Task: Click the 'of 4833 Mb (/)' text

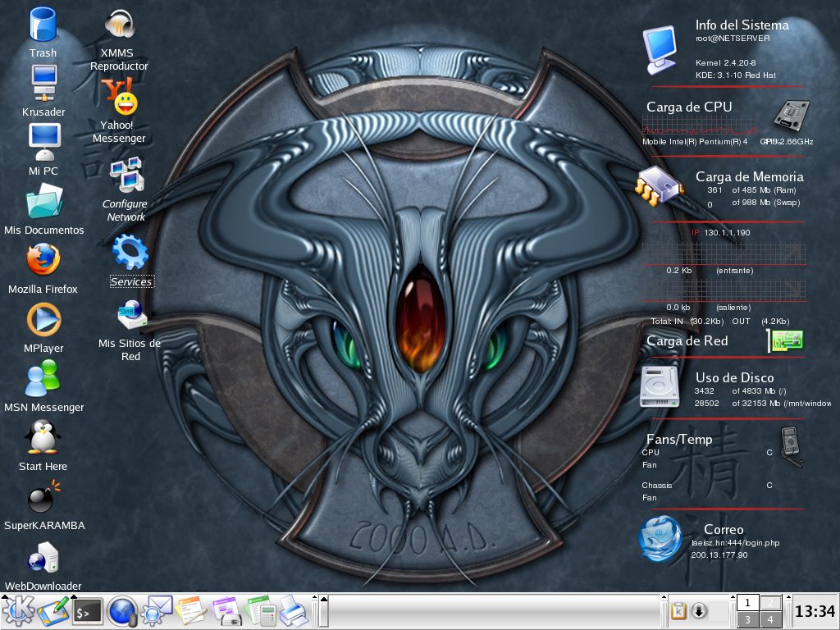Action: [x=759, y=391]
